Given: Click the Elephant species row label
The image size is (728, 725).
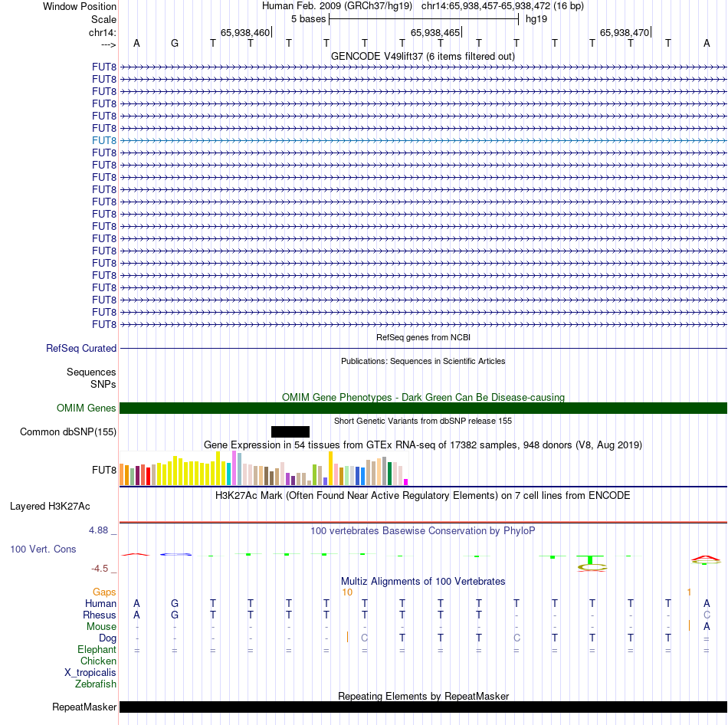Looking at the screenshot, I should point(97,649).
